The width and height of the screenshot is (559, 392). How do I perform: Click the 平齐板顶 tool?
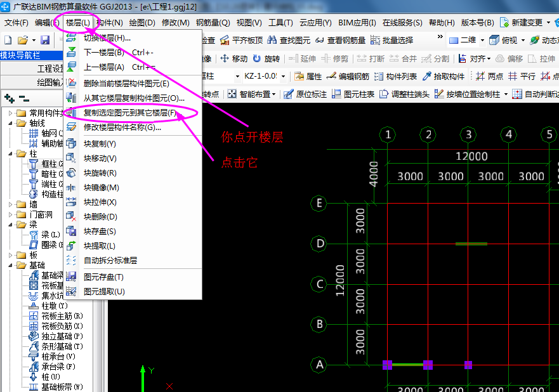pos(241,40)
